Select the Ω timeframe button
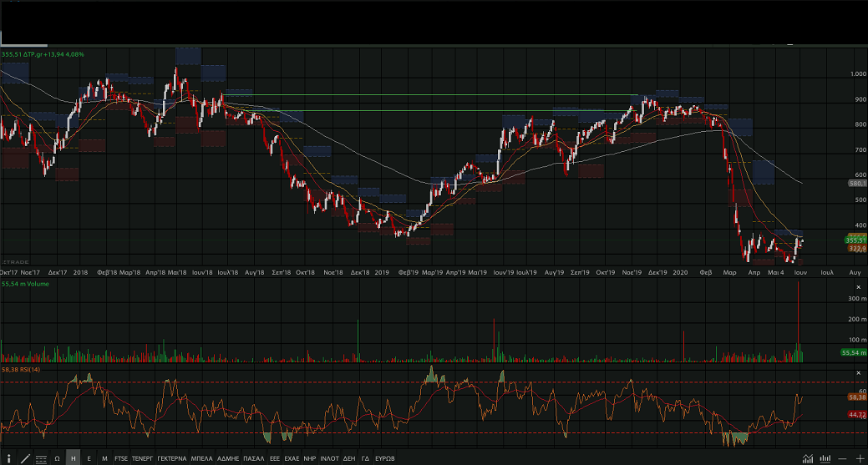868x465 pixels. click(x=57, y=458)
